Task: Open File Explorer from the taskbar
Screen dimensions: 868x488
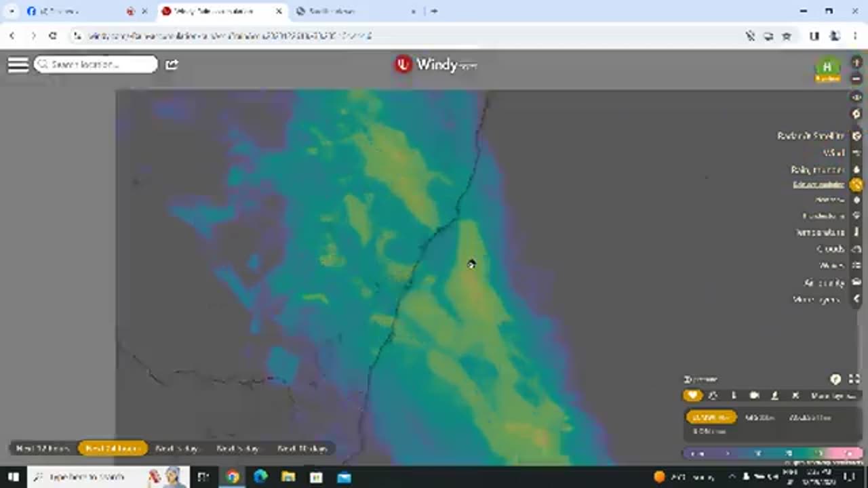Action: [288, 477]
